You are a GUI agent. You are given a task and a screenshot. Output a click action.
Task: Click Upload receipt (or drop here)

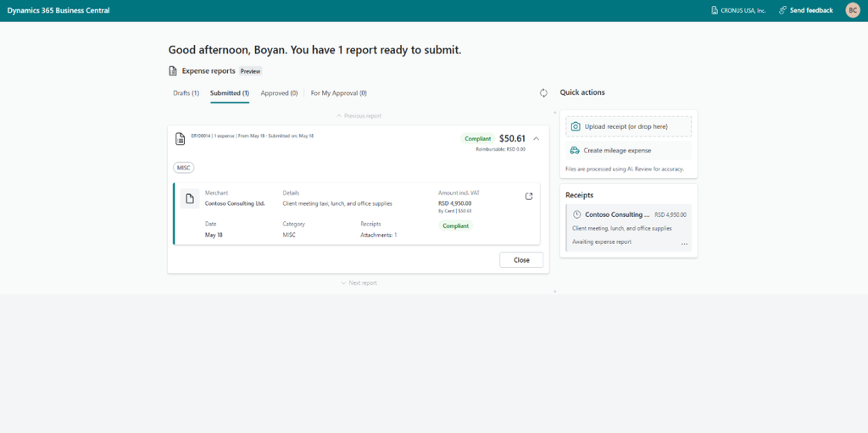point(628,126)
